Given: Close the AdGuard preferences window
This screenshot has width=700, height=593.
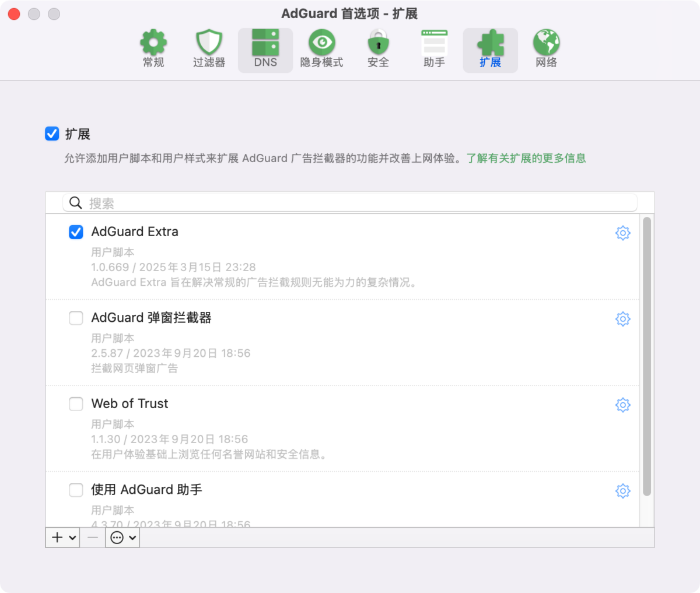Looking at the screenshot, I should (x=15, y=14).
